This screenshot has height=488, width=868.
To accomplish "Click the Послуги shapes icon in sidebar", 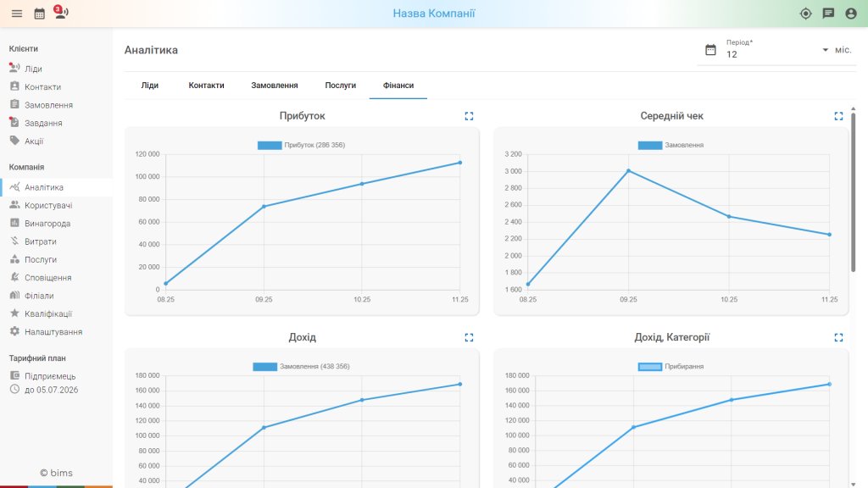I will 14,259.
